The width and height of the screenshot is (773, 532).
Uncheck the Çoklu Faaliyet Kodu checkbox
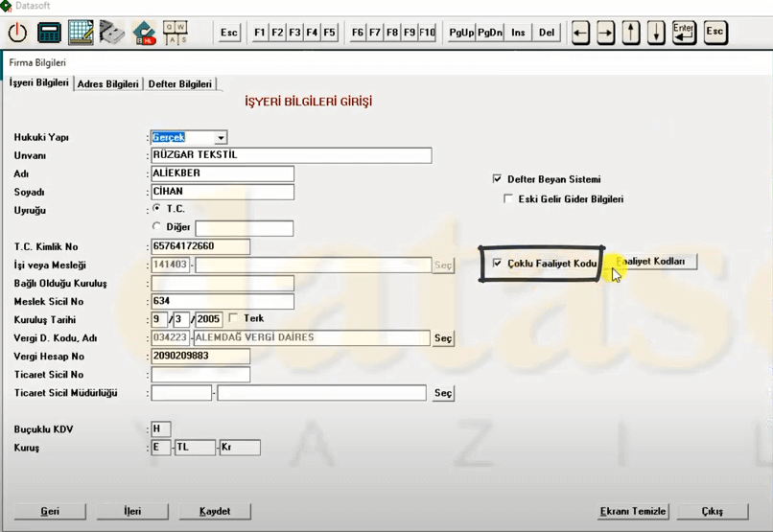[497, 263]
